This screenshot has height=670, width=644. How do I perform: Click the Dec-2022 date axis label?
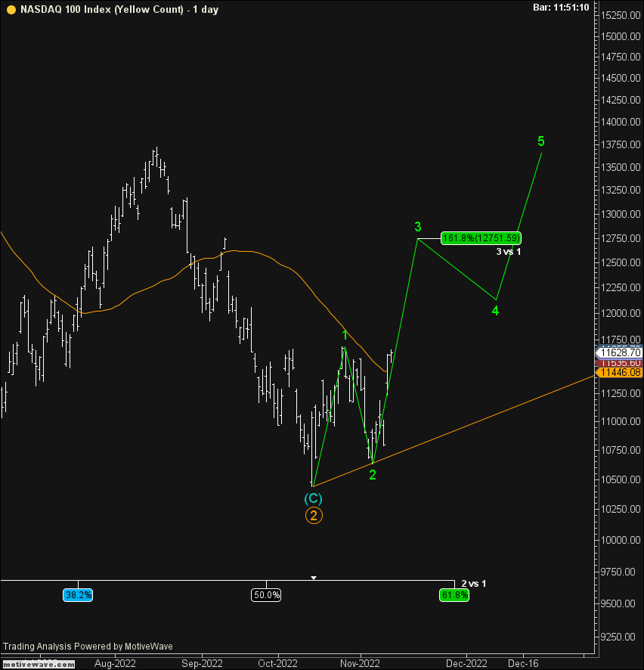[x=466, y=664]
